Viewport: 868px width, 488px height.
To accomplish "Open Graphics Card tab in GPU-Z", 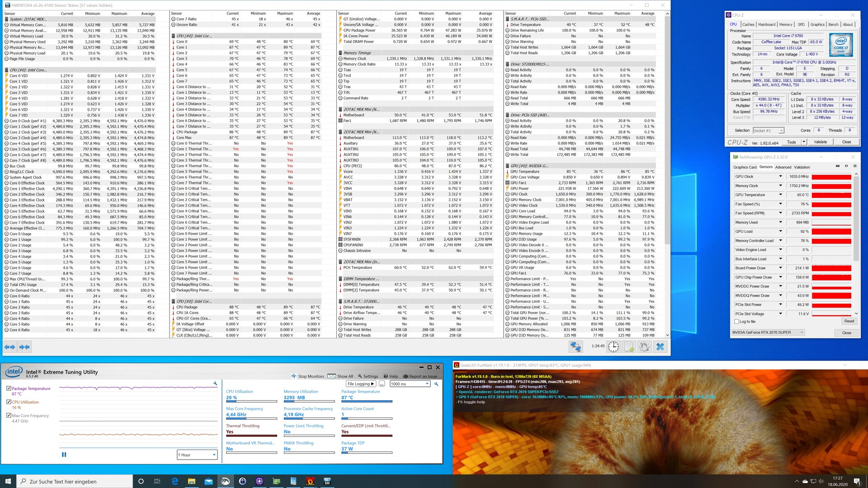I will (745, 167).
